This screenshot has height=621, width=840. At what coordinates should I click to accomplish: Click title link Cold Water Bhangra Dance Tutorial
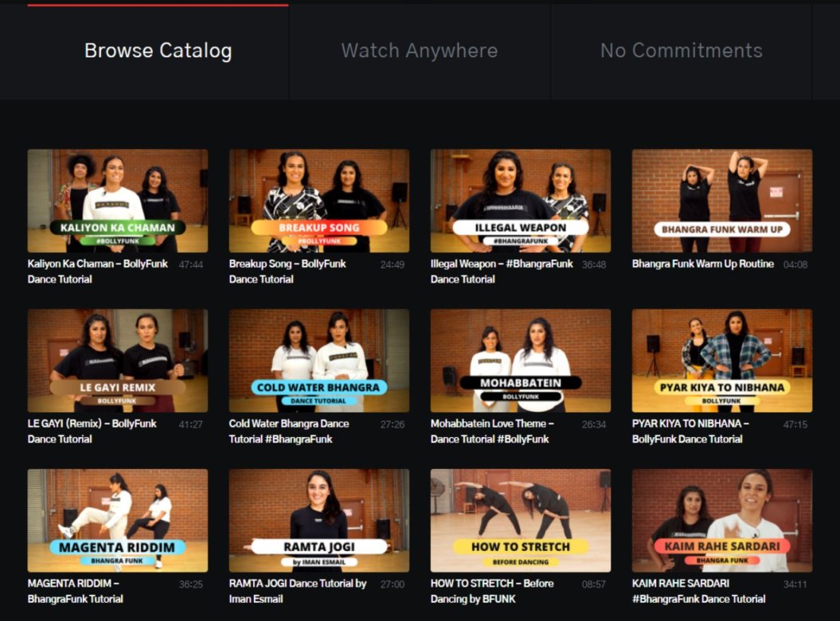pyautogui.click(x=289, y=432)
